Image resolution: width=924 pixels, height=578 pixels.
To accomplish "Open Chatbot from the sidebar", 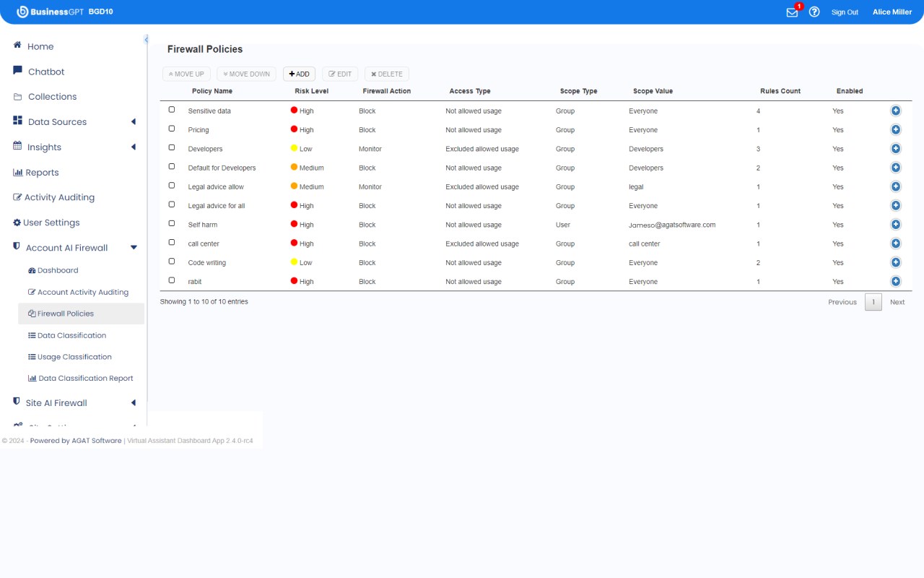I will tap(39, 72).
